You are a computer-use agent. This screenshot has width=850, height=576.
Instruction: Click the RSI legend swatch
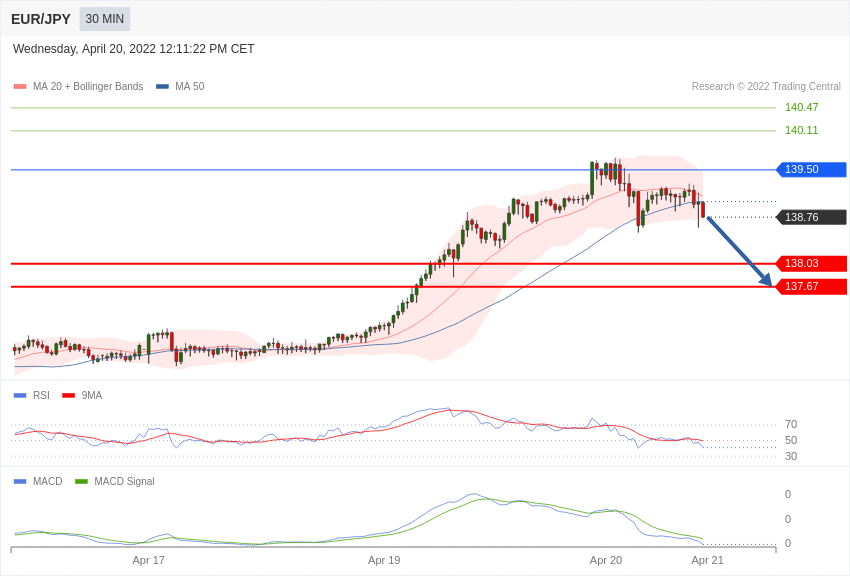click(20, 396)
